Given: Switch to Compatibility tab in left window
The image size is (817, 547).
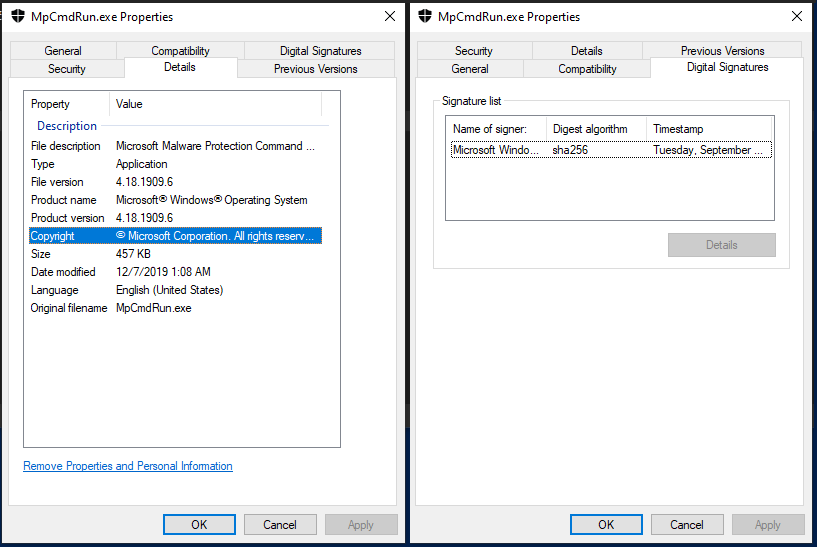Looking at the screenshot, I should [x=180, y=51].
